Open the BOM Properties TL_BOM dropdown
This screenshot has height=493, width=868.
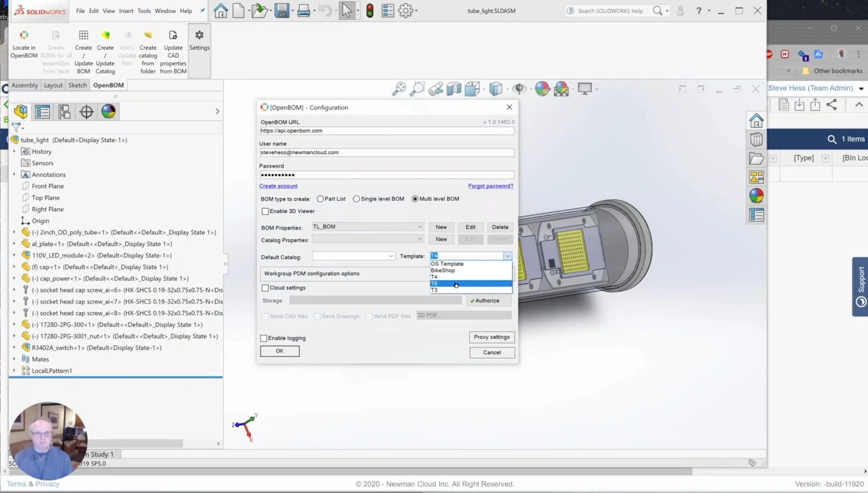(x=368, y=226)
